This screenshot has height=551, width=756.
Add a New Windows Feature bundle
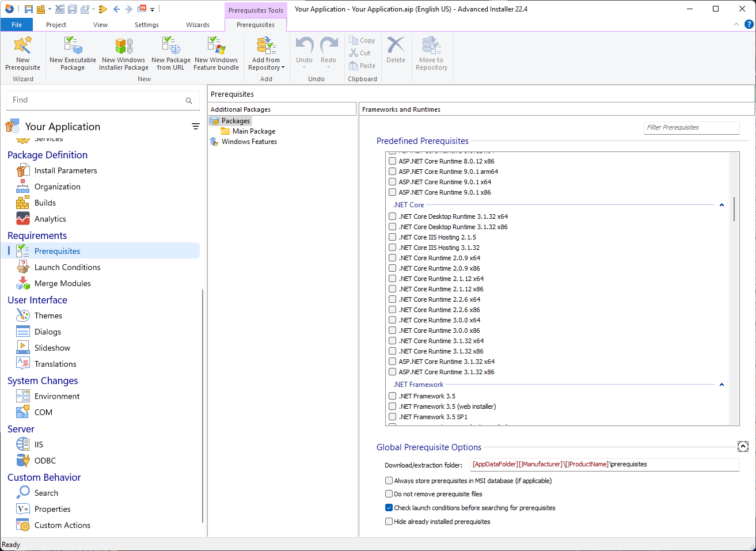pyautogui.click(x=216, y=53)
